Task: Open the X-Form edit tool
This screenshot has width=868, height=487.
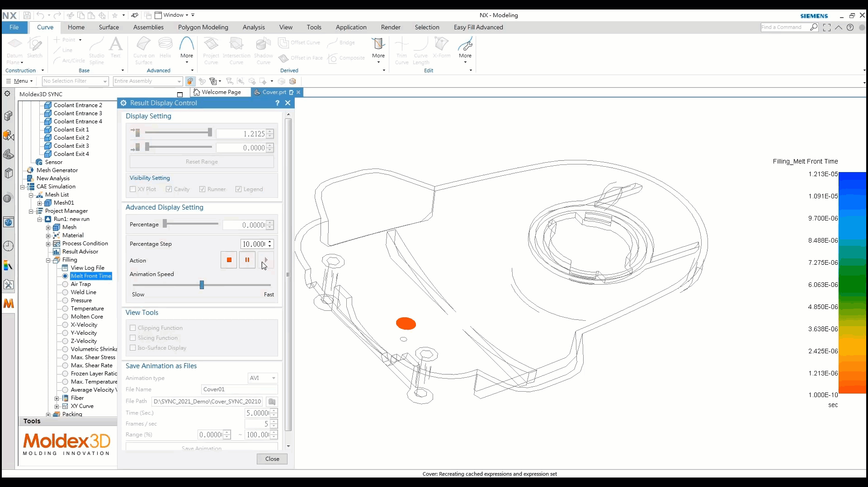Action: [442, 47]
